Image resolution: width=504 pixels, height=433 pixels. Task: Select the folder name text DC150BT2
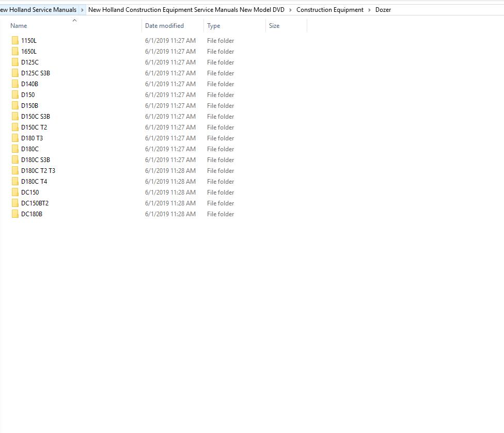coord(35,203)
